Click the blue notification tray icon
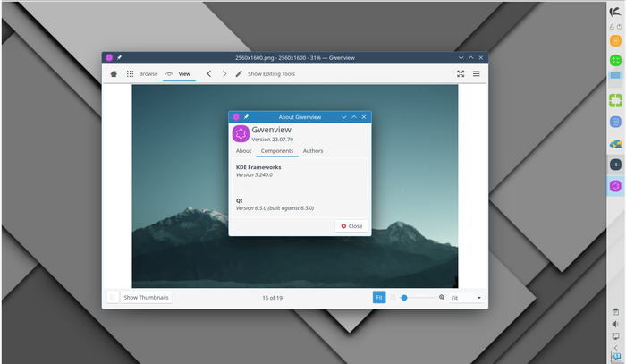Image resolution: width=626 pixels, height=364 pixels. pyautogui.click(x=615, y=357)
